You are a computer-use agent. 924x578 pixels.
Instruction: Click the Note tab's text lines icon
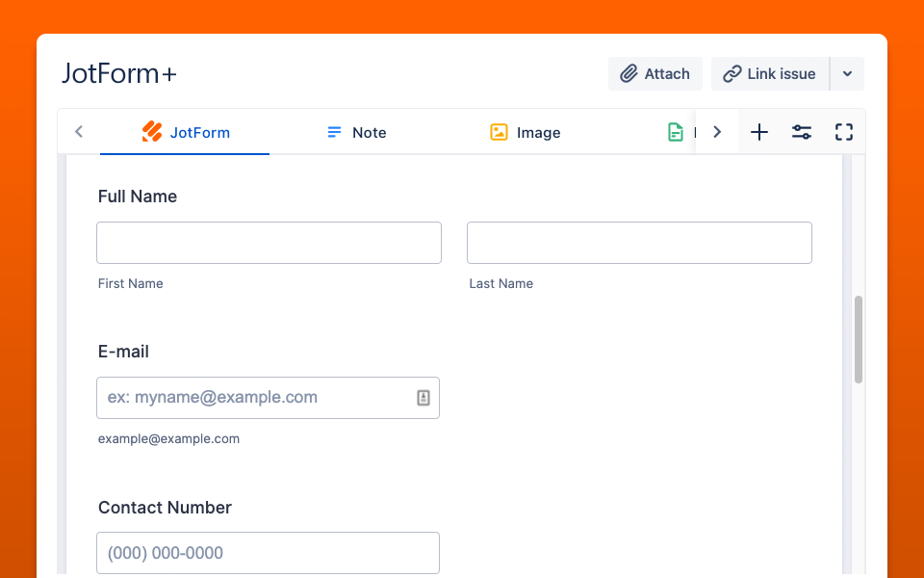pos(334,132)
